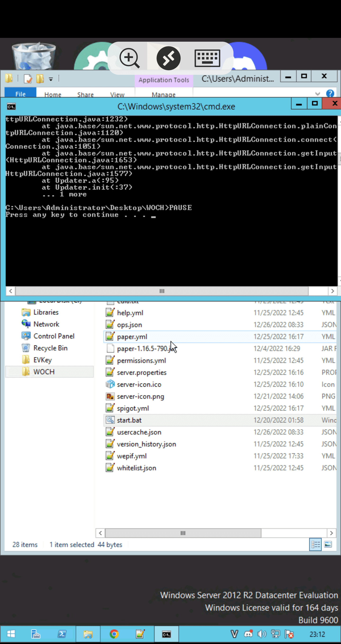This screenshot has height=644, width=341.
Task: Click the New Folder icon in Explorer's quick access toolbar
Action: click(40, 79)
